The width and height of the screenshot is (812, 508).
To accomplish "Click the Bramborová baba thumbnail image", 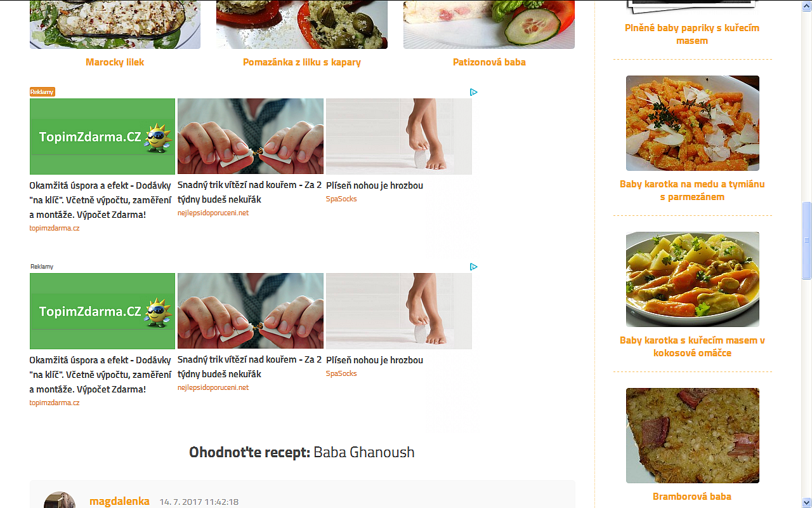I will coord(693,436).
